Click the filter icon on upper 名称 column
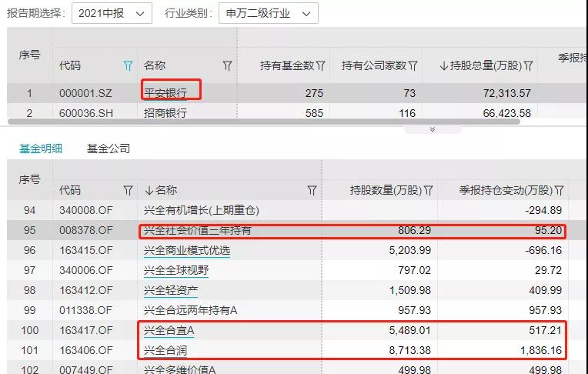Viewport: 588px width, 374px height. click(x=227, y=66)
